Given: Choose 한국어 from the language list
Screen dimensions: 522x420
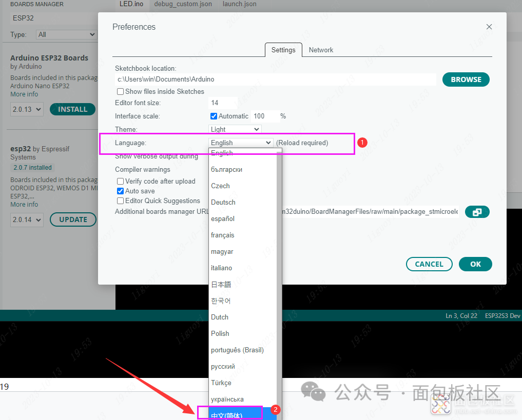Looking at the screenshot, I should [x=243, y=301].
